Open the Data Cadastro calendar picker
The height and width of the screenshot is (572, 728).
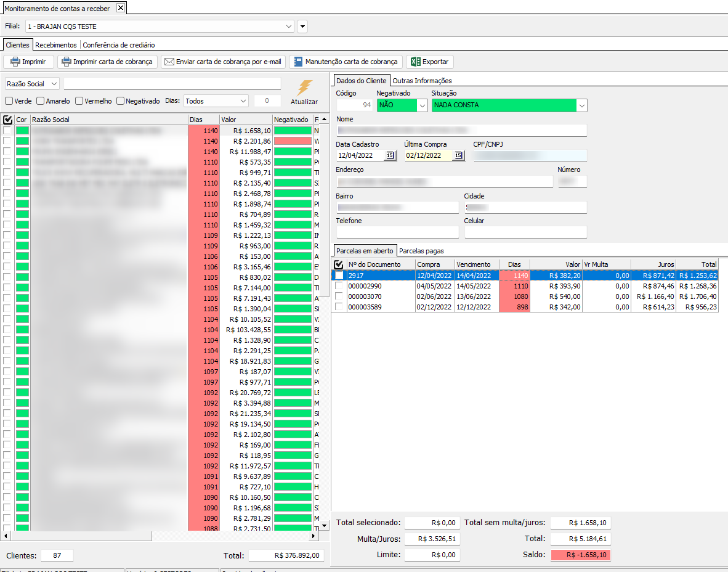(x=390, y=155)
